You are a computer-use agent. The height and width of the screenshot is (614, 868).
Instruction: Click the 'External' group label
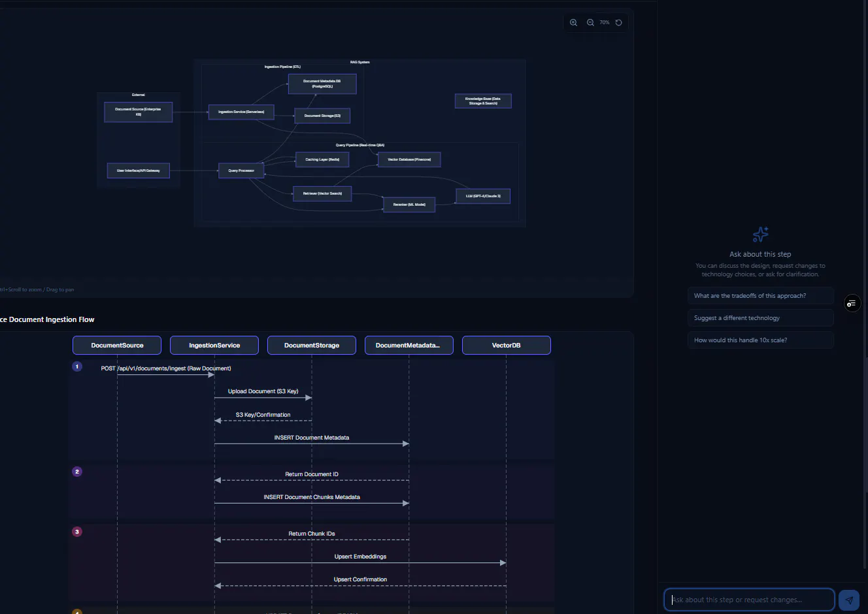pyautogui.click(x=139, y=95)
